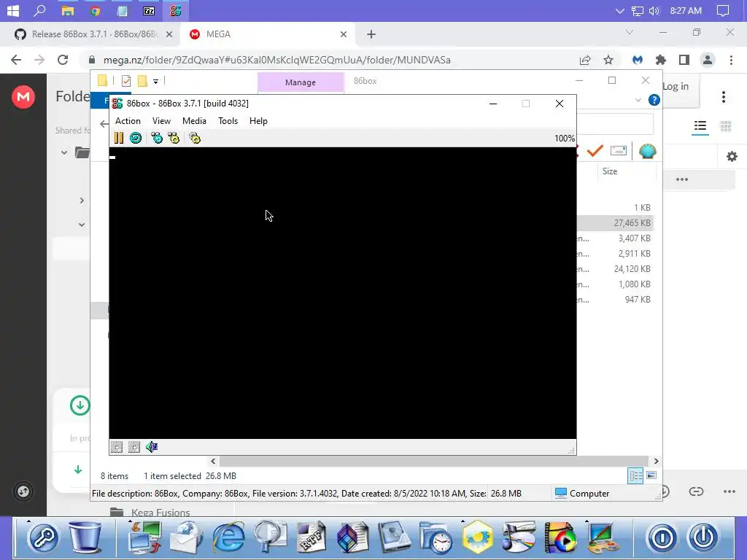
Task: Send Ctrl+Alt+Del from 86Box toolbar
Action: (x=157, y=138)
